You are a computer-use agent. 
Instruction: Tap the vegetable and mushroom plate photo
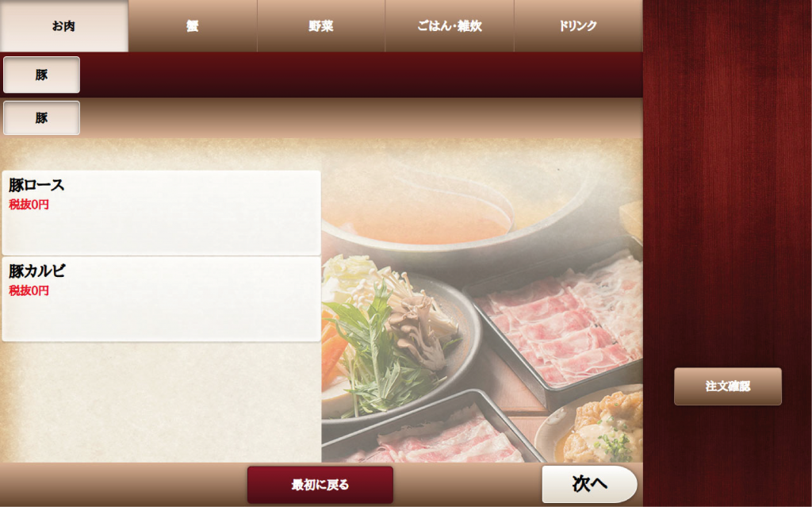(x=393, y=337)
